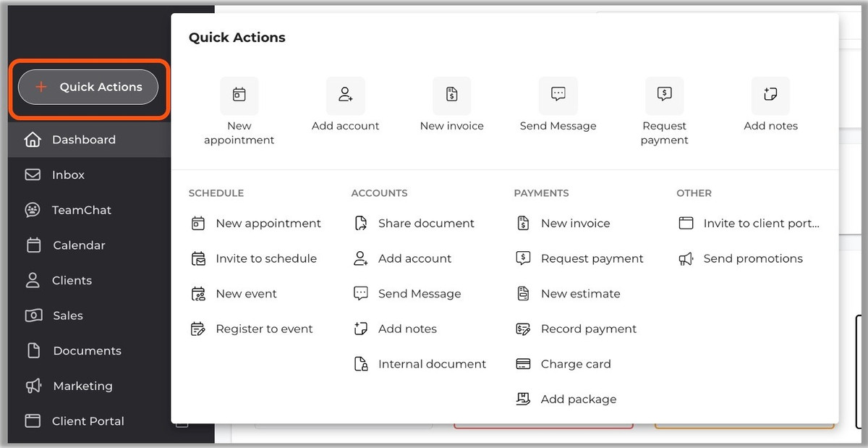The width and height of the screenshot is (868, 448).
Task: Choose Internal document action
Action: [x=432, y=364]
